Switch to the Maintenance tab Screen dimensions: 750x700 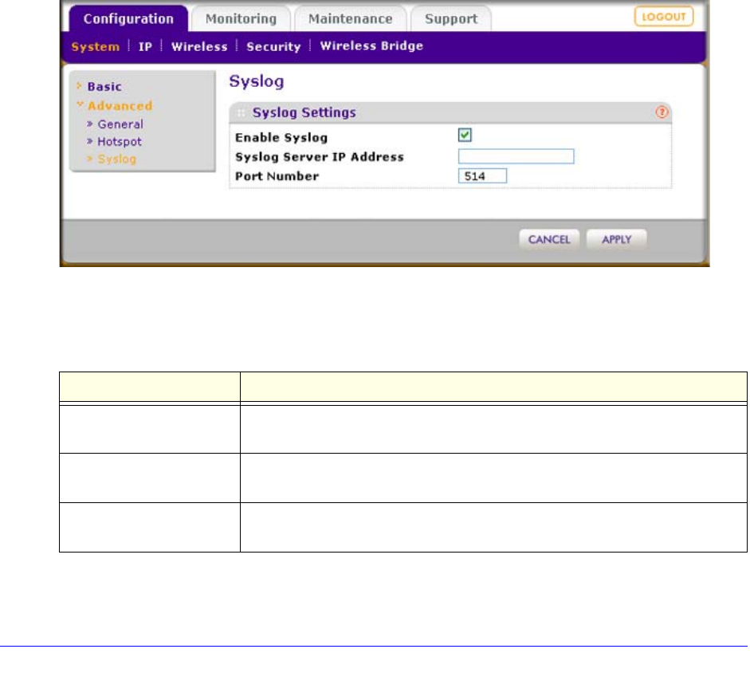click(x=350, y=19)
